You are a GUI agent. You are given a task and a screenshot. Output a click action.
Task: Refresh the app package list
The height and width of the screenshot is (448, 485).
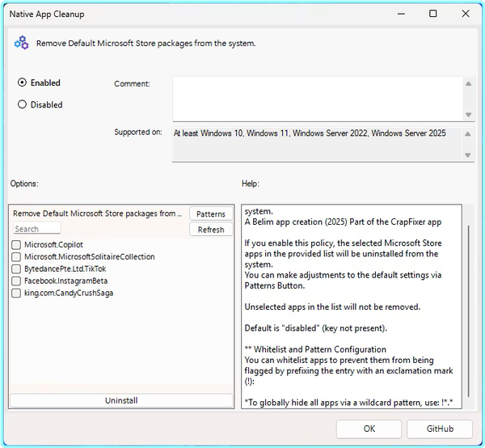pyautogui.click(x=211, y=230)
